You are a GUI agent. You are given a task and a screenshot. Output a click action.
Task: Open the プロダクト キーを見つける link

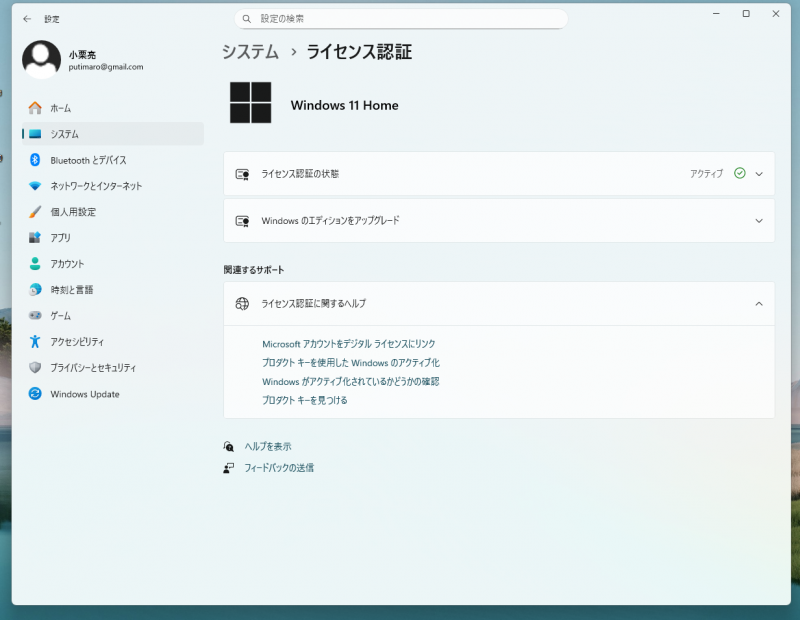pos(305,400)
